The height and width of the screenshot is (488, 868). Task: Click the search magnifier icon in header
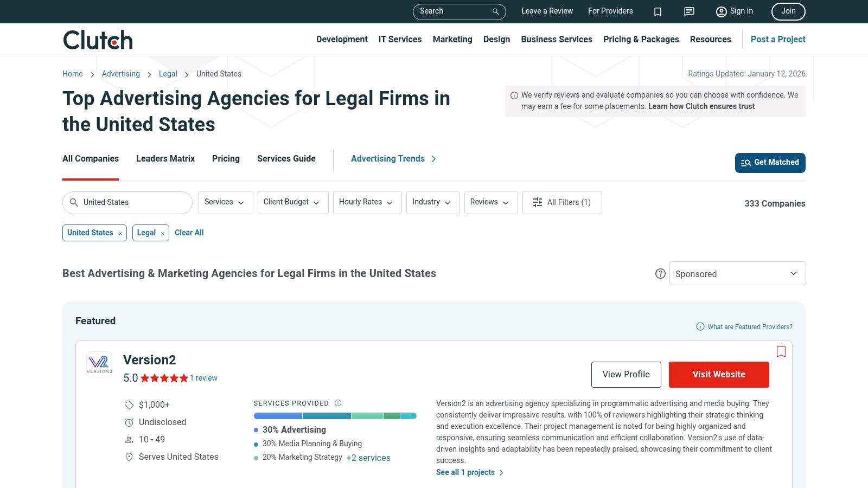point(495,11)
